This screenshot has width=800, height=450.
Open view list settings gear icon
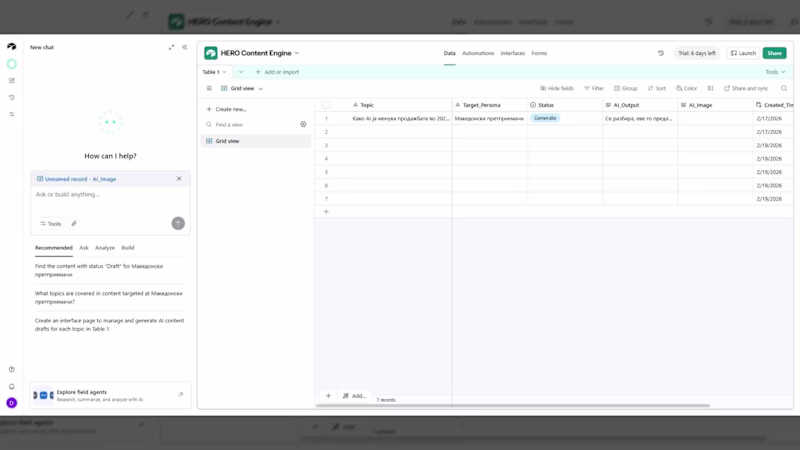coord(303,124)
